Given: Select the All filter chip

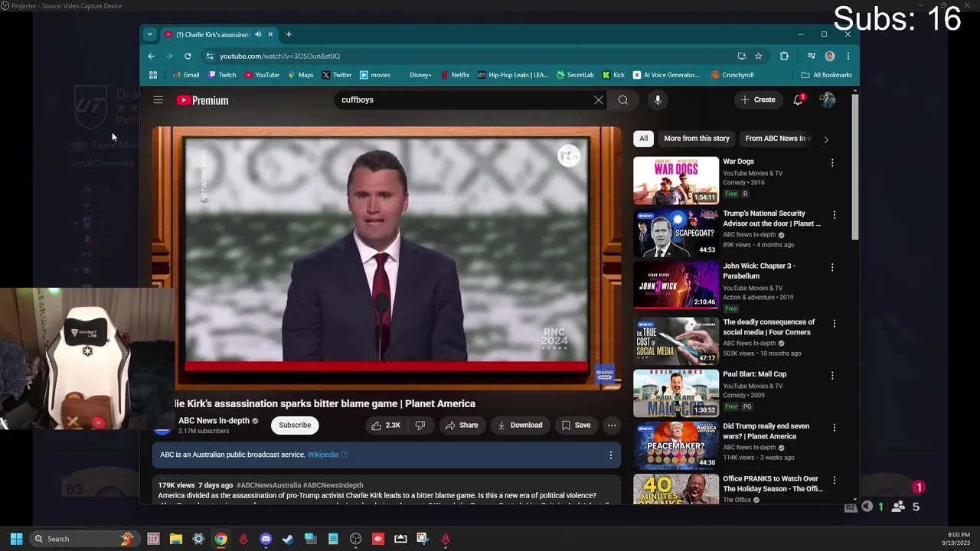Looking at the screenshot, I should (x=643, y=139).
